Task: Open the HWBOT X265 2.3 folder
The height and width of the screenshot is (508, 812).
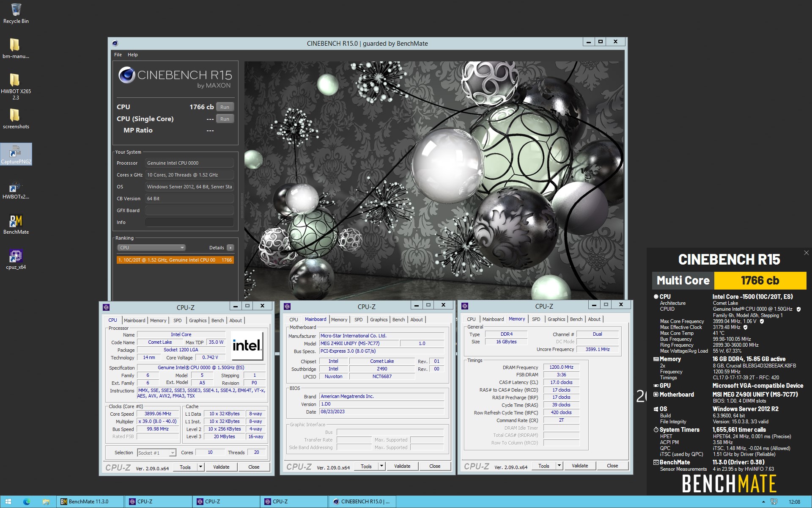Action: point(16,86)
